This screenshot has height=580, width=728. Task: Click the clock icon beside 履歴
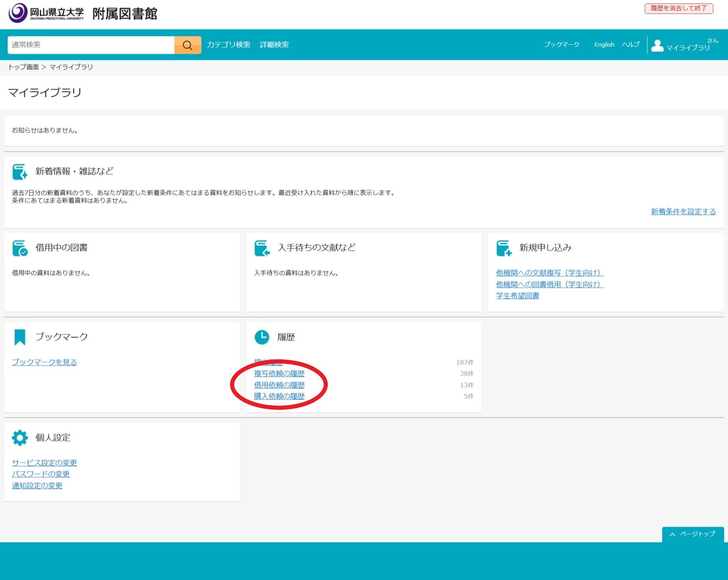262,337
